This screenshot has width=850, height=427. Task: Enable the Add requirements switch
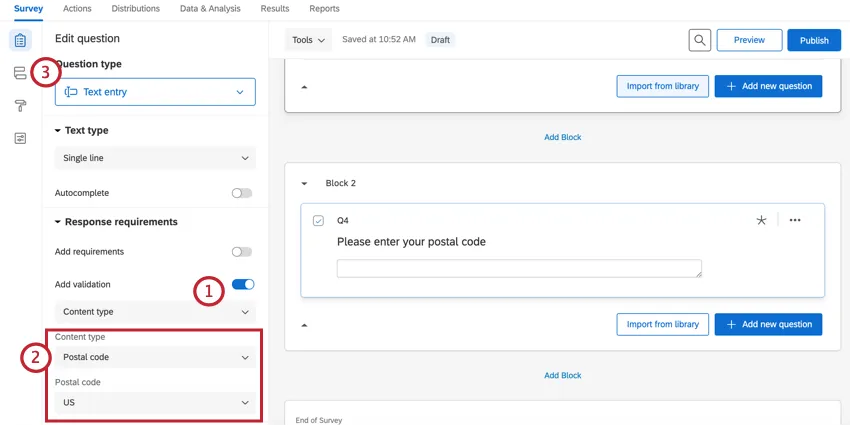point(242,252)
